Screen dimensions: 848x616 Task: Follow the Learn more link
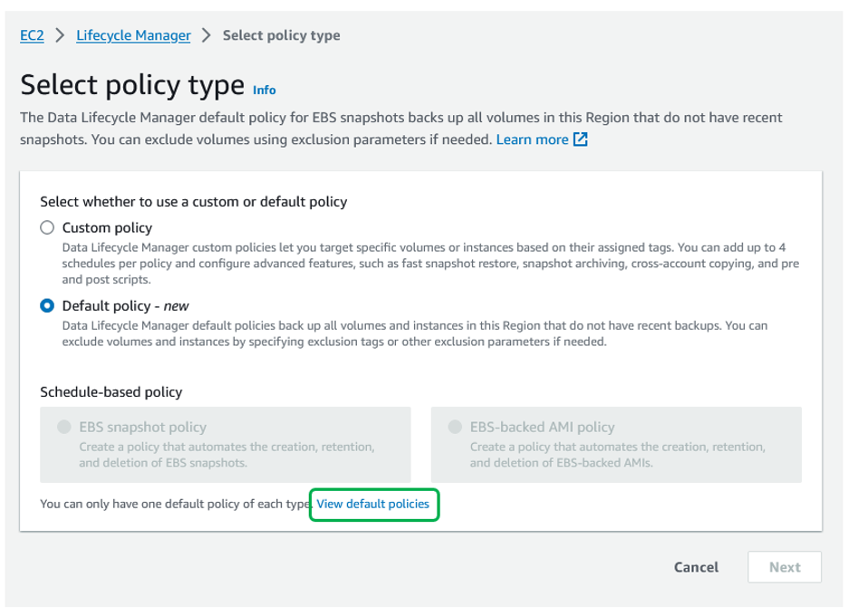(534, 139)
